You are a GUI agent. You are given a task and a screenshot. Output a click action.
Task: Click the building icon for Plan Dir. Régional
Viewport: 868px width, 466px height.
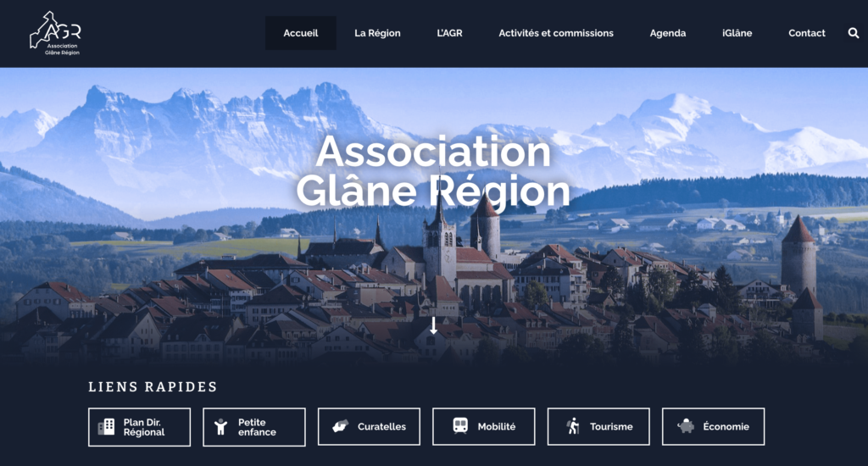(106, 427)
